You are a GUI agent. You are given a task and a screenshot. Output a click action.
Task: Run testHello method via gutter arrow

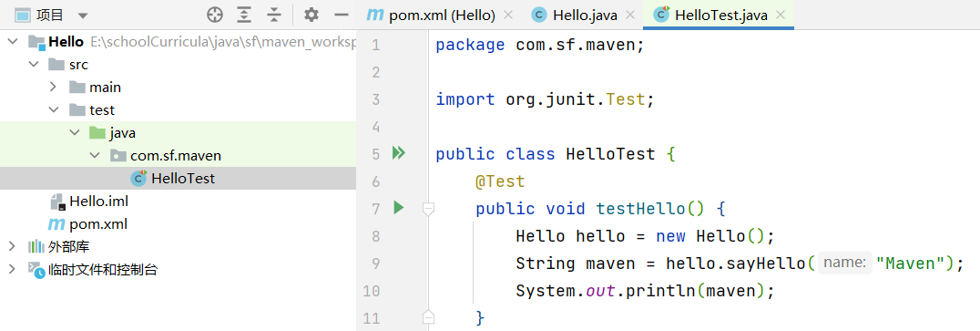(x=399, y=208)
